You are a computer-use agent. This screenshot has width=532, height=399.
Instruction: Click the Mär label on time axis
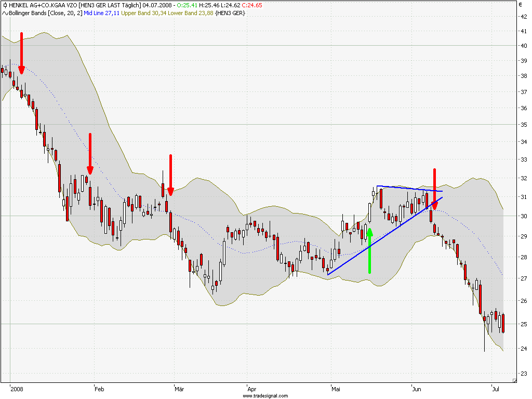tap(179, 389)
